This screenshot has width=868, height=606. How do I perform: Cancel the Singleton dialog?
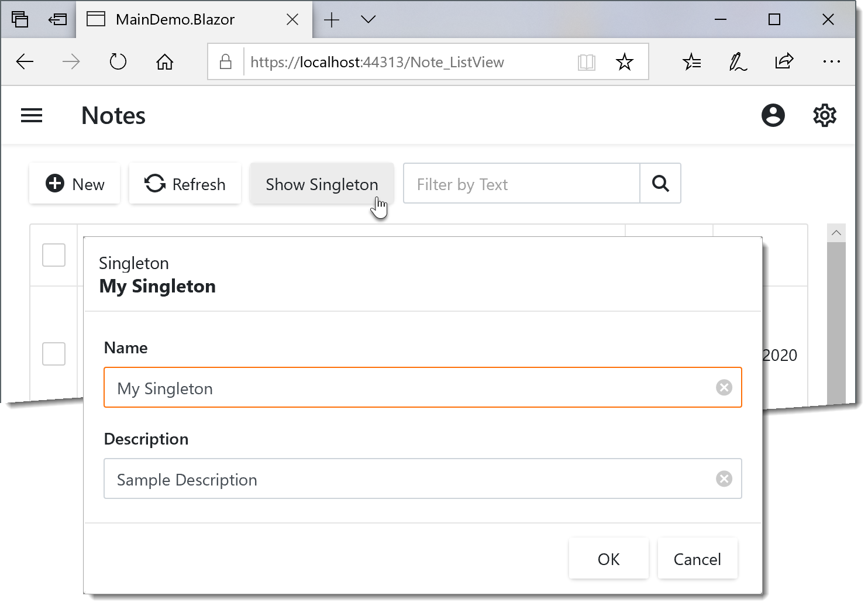tap(697, 559)
